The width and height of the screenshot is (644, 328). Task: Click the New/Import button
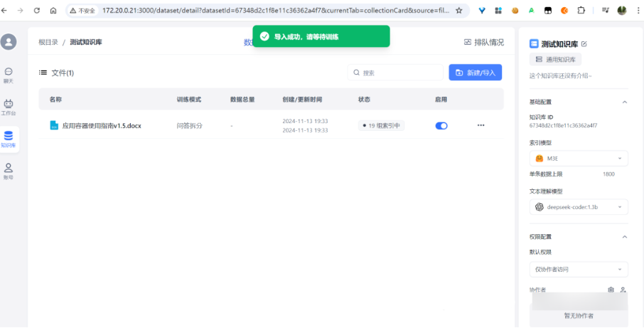point(476,73)
